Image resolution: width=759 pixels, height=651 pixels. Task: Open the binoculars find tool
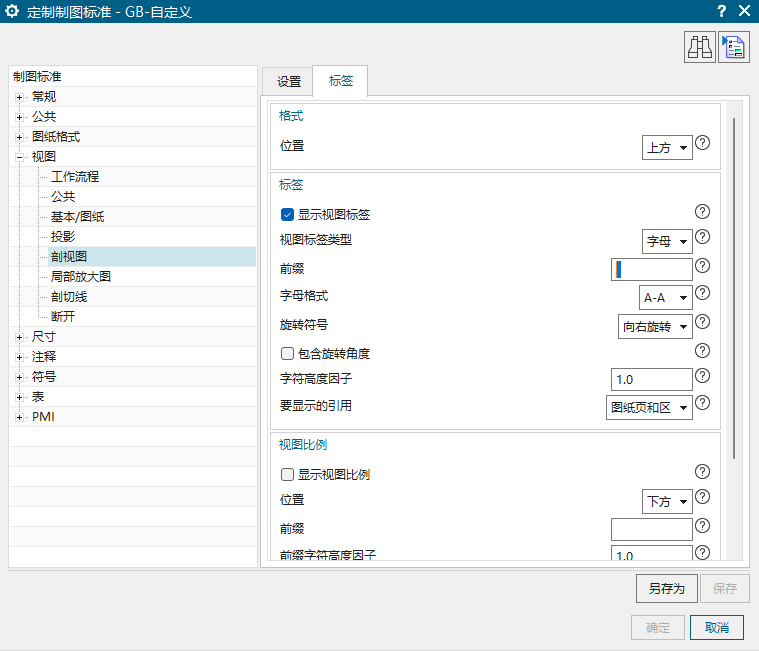click(699, 47)
